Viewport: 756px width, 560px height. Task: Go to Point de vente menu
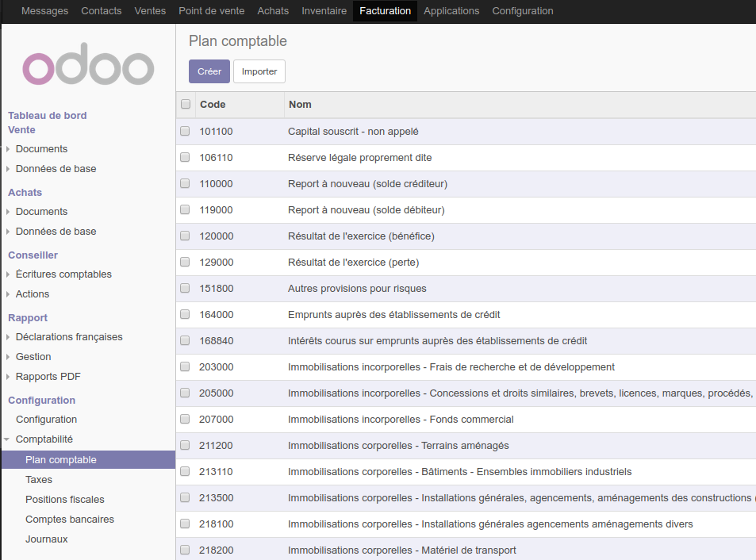211,11
